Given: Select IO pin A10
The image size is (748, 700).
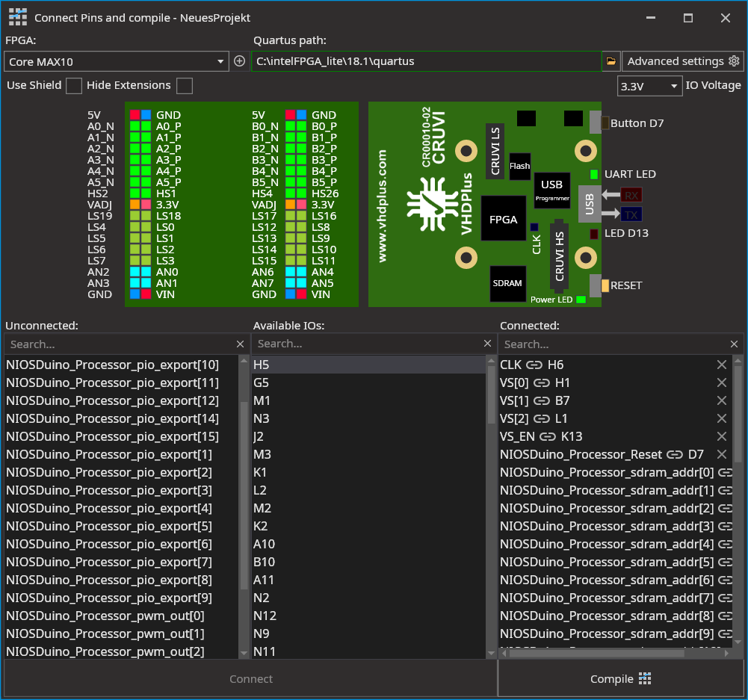Looking at the screenshot, I should [x=368, y=544].
